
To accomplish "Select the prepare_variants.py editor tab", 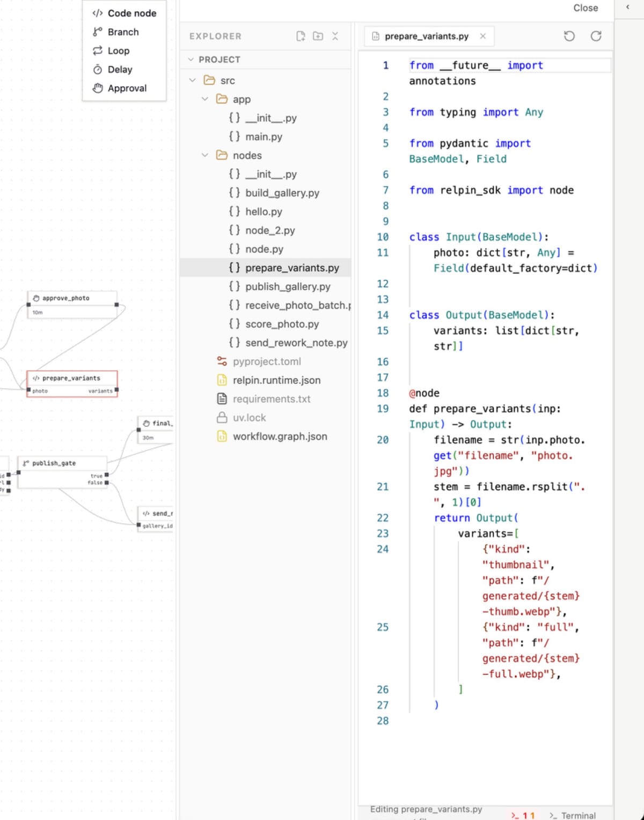I will pyautogui.click(x=429, y=36).
